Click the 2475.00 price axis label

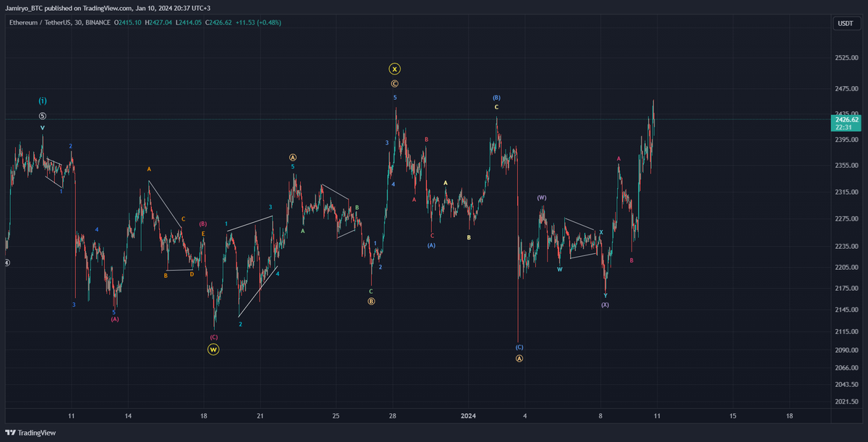point(846,89)
